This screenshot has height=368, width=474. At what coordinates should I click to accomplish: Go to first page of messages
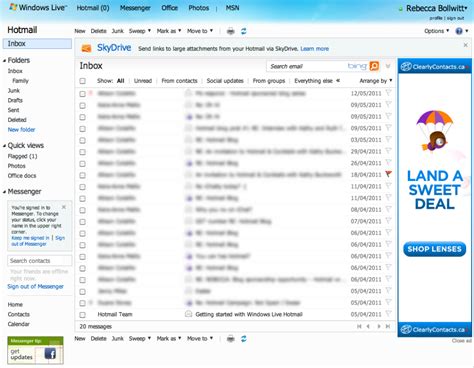coord(359,326)
